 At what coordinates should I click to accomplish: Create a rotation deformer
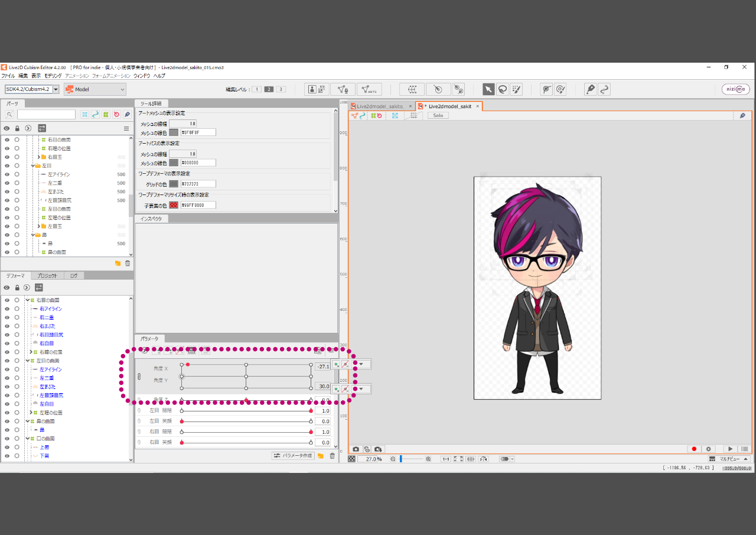(x=438, y=89)
